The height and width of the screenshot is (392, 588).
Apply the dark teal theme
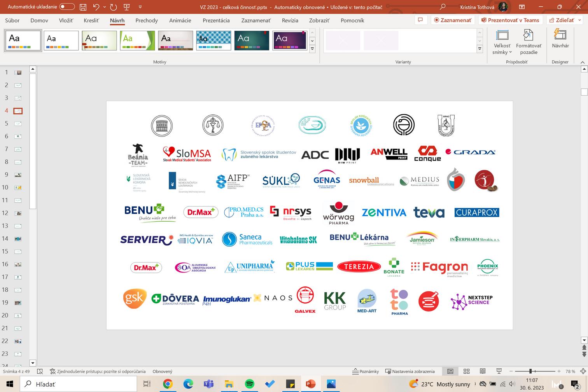pyautogui.click(x=252, y=40)
